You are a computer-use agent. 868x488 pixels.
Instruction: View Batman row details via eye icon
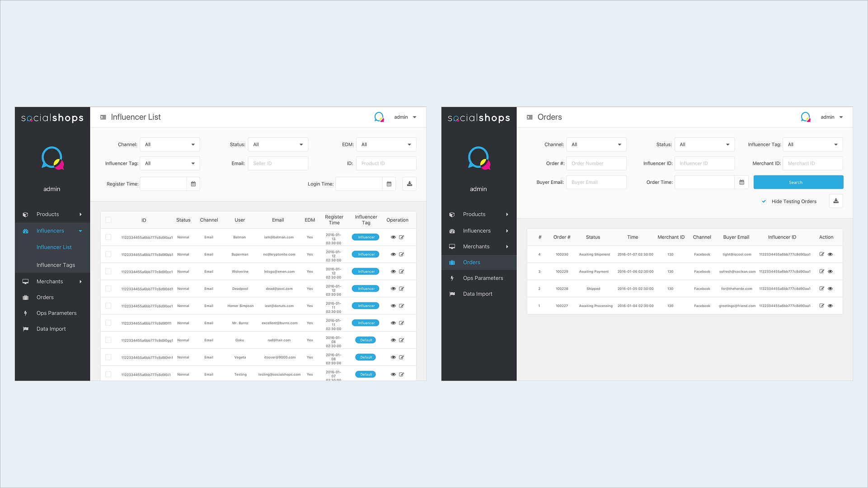(x=393, y=237)
